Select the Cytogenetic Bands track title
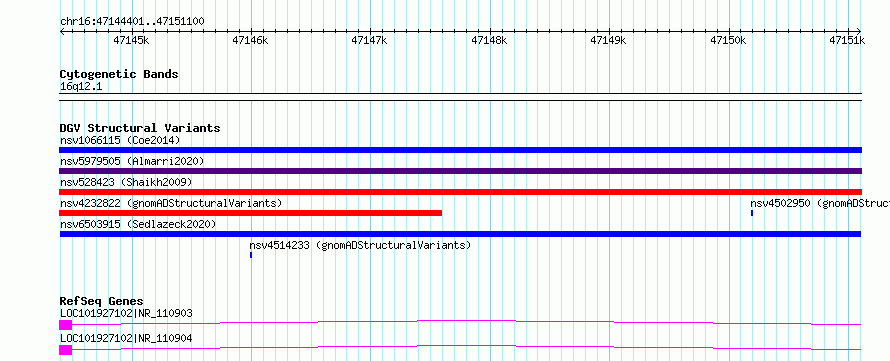The image size is (890, 361). (x=119, y=74)
